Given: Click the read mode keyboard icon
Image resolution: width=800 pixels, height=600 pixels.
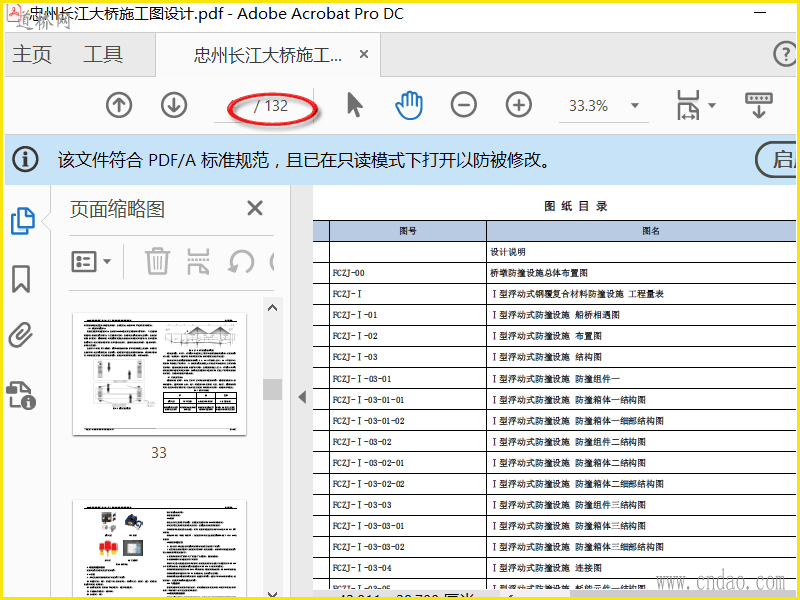Looking at the screenshot, I should point(759,105).
